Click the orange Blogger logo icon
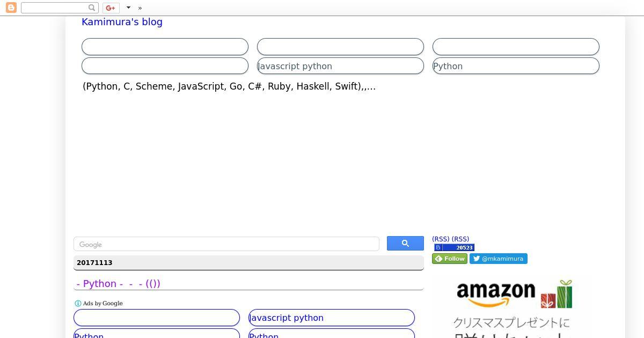Screen dimensions: 644x338 [x=11, y=8]
